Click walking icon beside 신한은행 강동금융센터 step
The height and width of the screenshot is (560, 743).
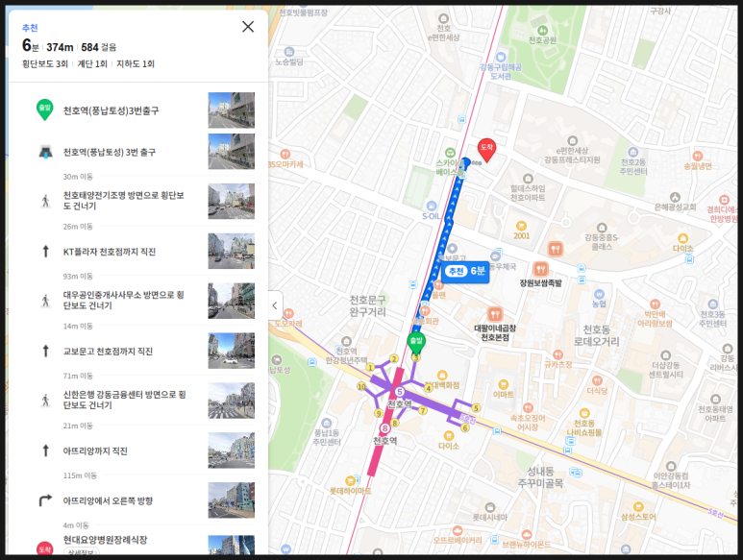tap(45, 401)
